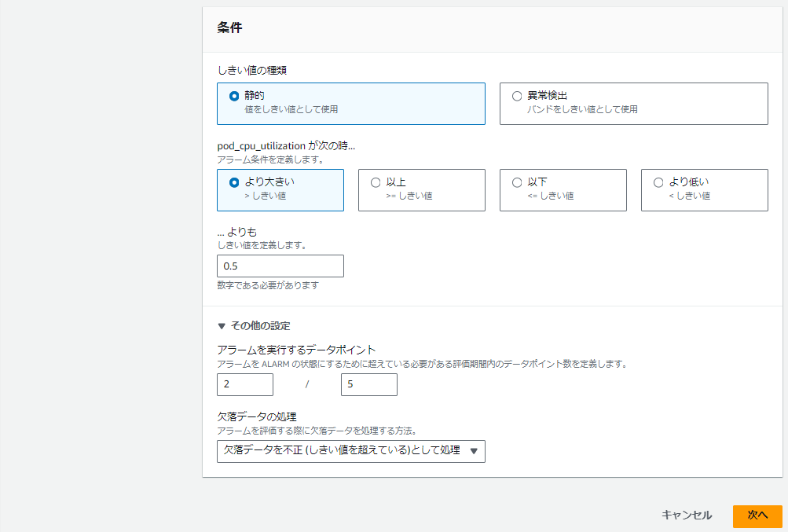Click the しきい値の種類 label

[251, 71]
